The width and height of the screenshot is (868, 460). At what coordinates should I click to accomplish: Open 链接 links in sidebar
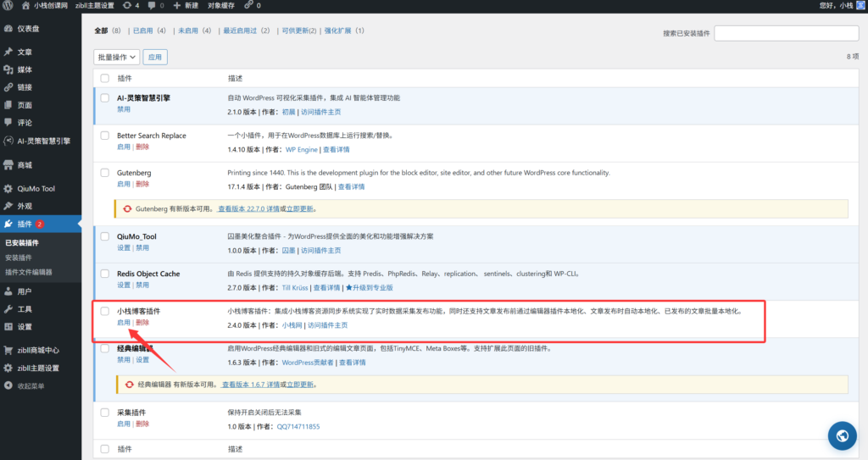[x=25, y=87]
